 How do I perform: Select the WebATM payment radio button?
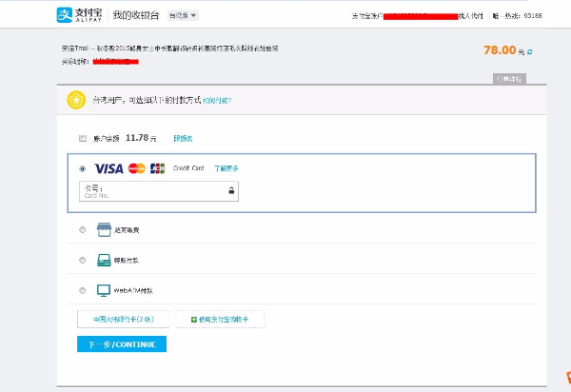coord(83,290)
